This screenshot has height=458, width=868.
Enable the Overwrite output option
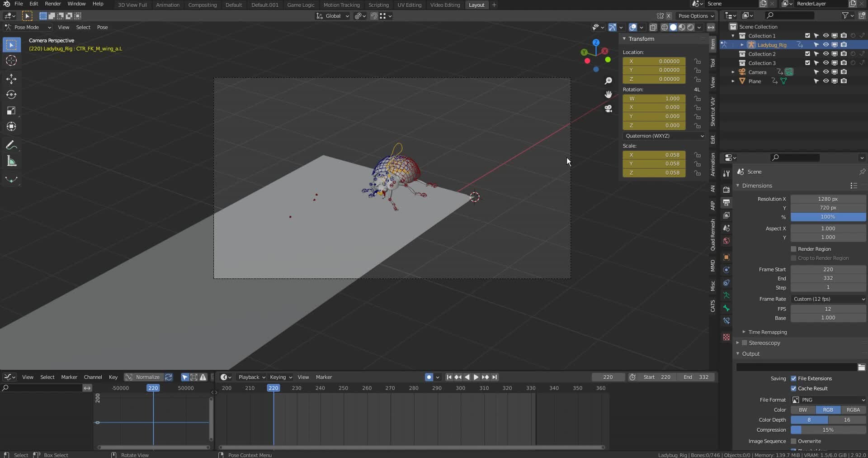(794, 441)
